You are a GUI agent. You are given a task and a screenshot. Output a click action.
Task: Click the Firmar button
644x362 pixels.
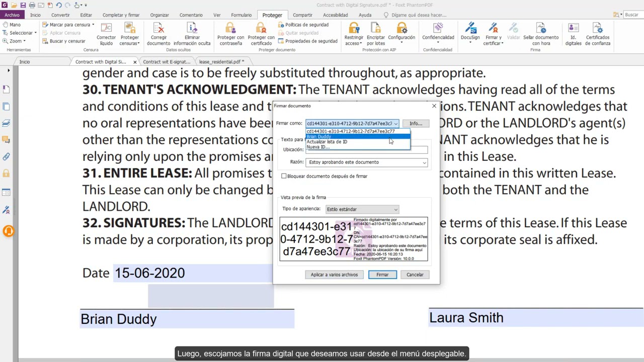point(382,275)
